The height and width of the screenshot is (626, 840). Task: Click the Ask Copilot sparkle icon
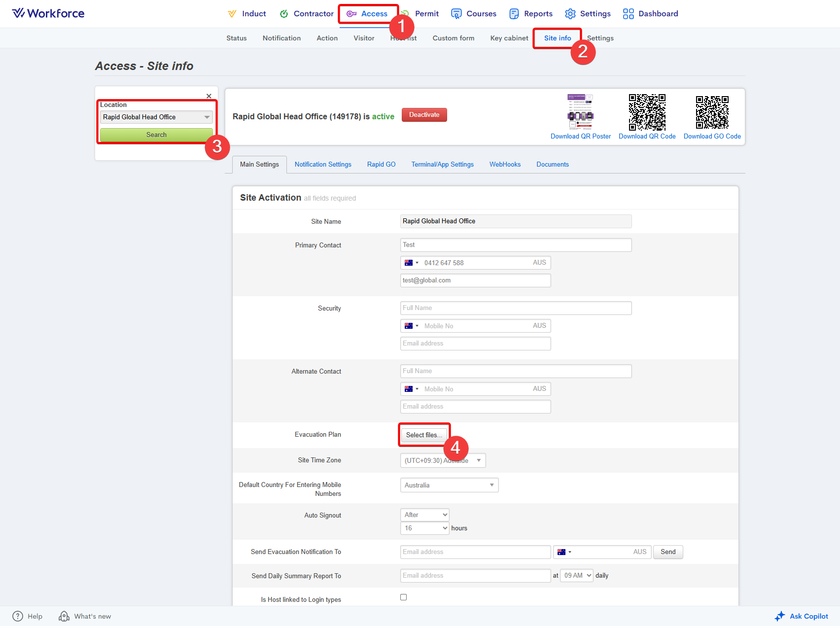tap(779, 616)
